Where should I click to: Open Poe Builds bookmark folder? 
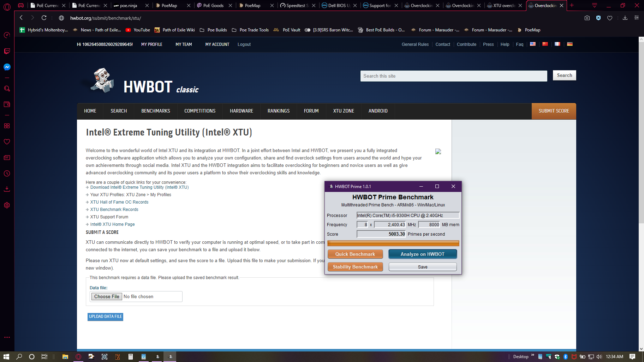click(213, 30)
